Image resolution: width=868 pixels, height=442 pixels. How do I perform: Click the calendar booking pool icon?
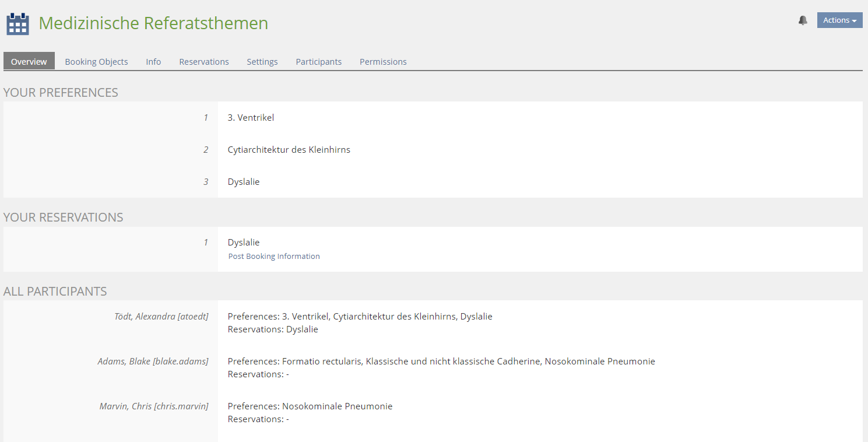pos(17,24)
